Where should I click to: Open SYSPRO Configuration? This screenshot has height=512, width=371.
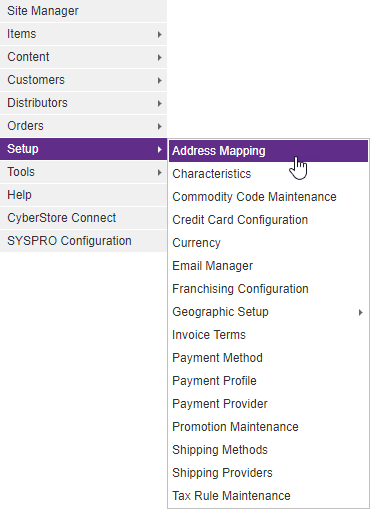click(83, 241)
